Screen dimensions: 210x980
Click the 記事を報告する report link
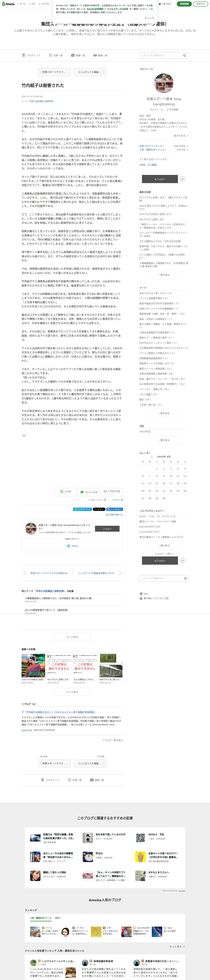114,515
